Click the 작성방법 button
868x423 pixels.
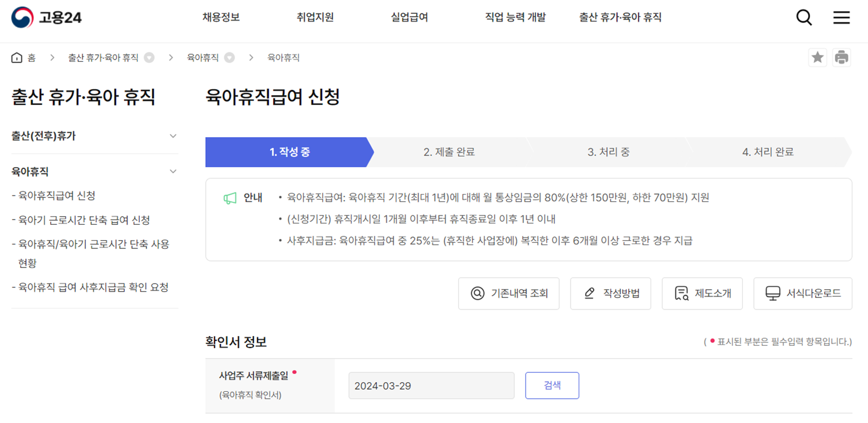610,293
